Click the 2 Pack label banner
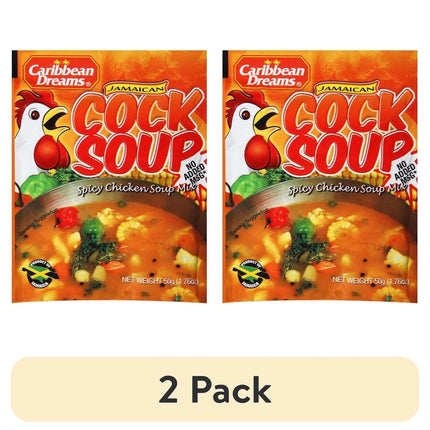This screenshot has width=430, height=430. (215, 389)
